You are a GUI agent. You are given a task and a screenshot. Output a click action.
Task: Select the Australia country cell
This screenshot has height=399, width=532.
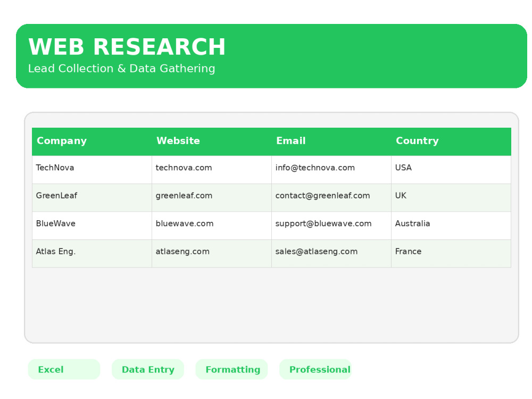[451, 226]
